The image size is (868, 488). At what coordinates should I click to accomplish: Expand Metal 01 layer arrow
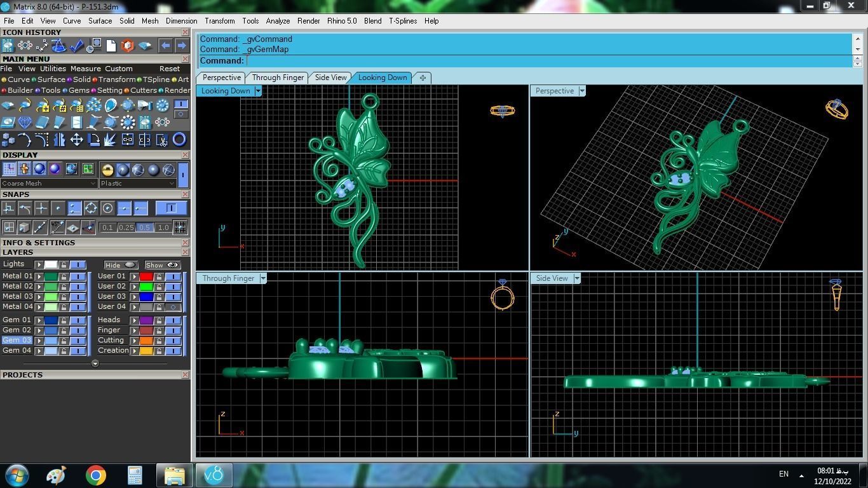pos(39,276)
